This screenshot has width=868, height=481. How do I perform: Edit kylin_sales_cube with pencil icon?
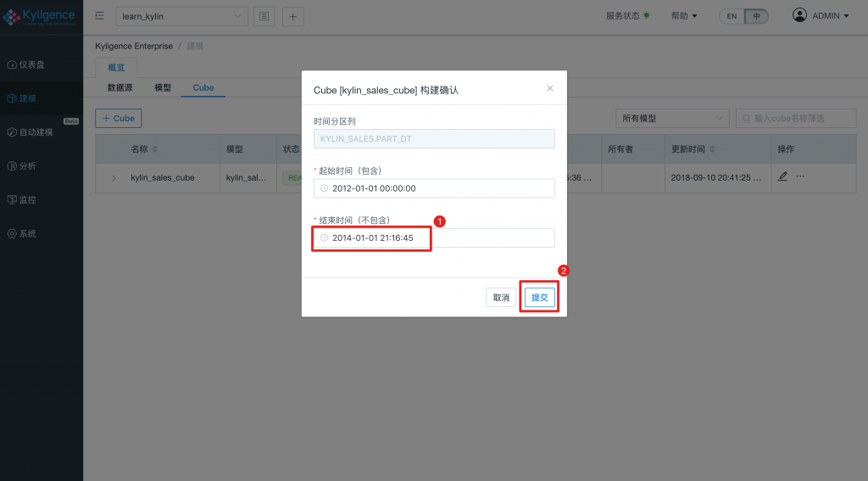[x=782, y=176]
